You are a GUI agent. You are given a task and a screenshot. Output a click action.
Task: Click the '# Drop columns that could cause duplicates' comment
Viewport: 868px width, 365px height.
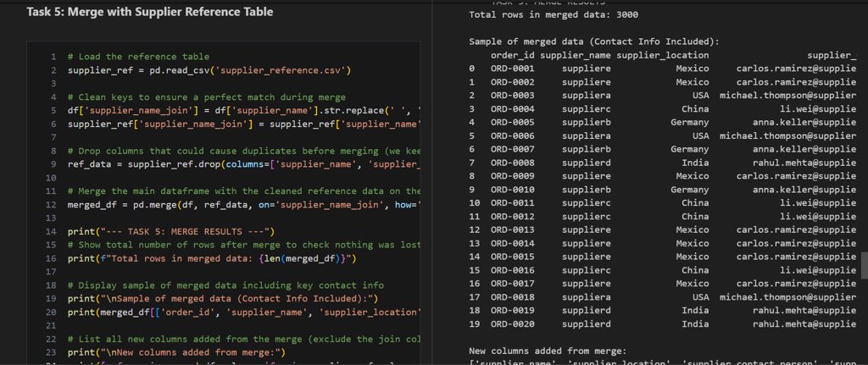pos(244,151)
